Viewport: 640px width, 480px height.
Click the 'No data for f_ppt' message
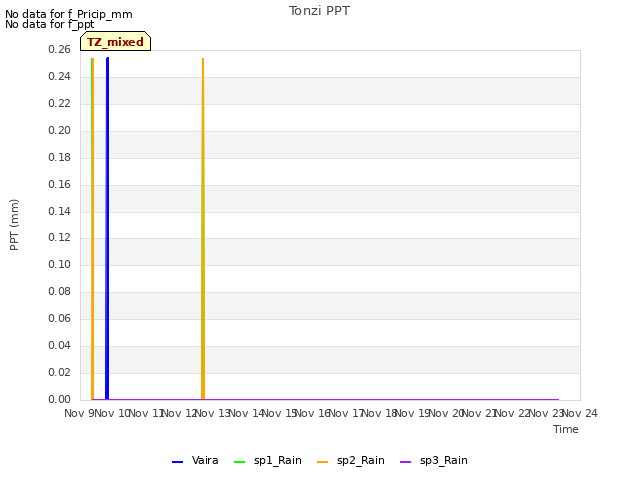[50, 24]
